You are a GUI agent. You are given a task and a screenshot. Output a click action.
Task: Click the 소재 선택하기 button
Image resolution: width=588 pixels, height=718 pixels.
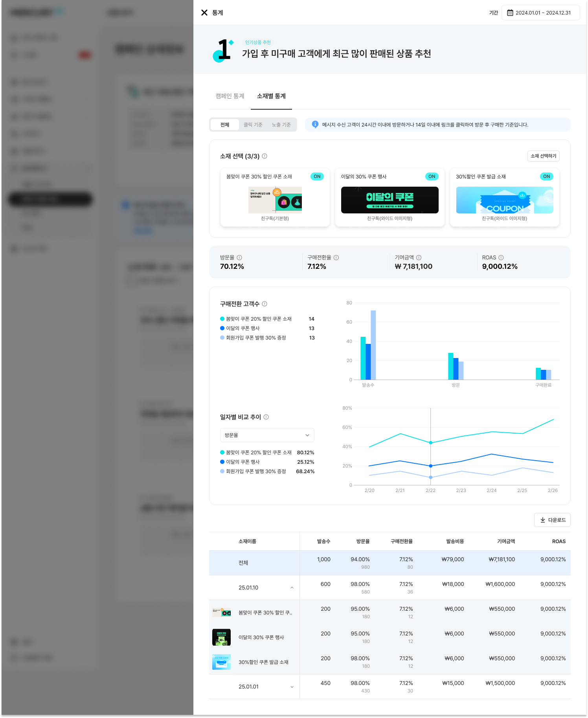coord(543,156)
